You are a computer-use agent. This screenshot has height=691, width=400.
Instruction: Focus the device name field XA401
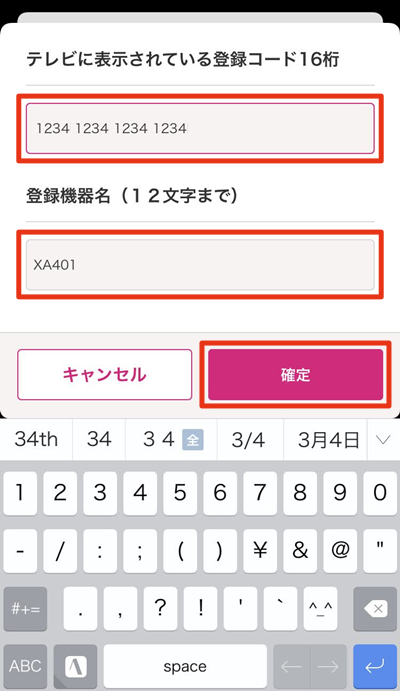point(200,265)
